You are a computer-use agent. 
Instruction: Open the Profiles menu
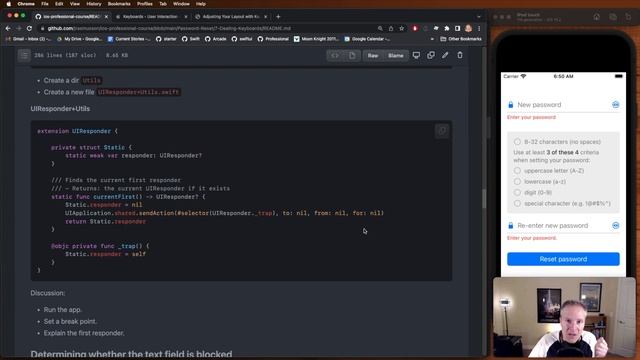click(144, 4)
